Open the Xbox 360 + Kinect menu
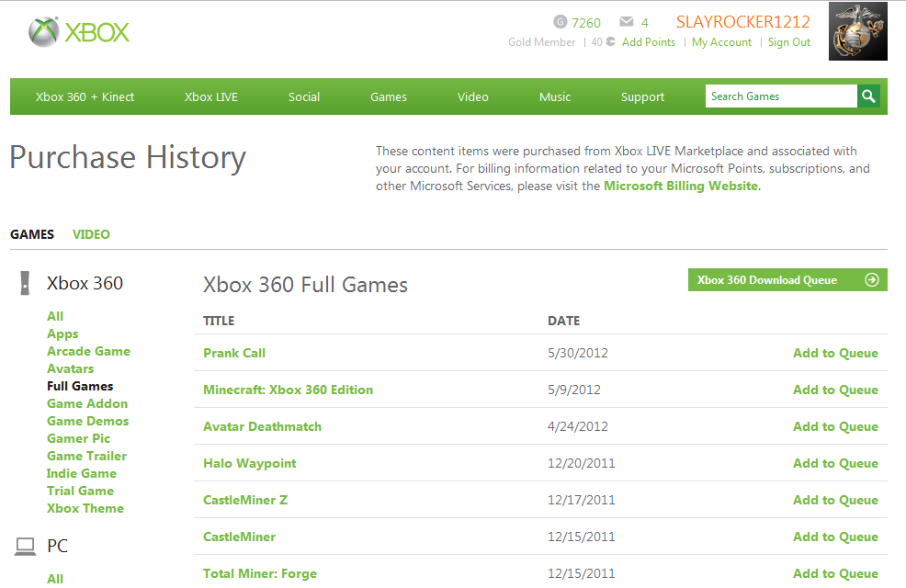The image size is (906, 588). (85, 96)
